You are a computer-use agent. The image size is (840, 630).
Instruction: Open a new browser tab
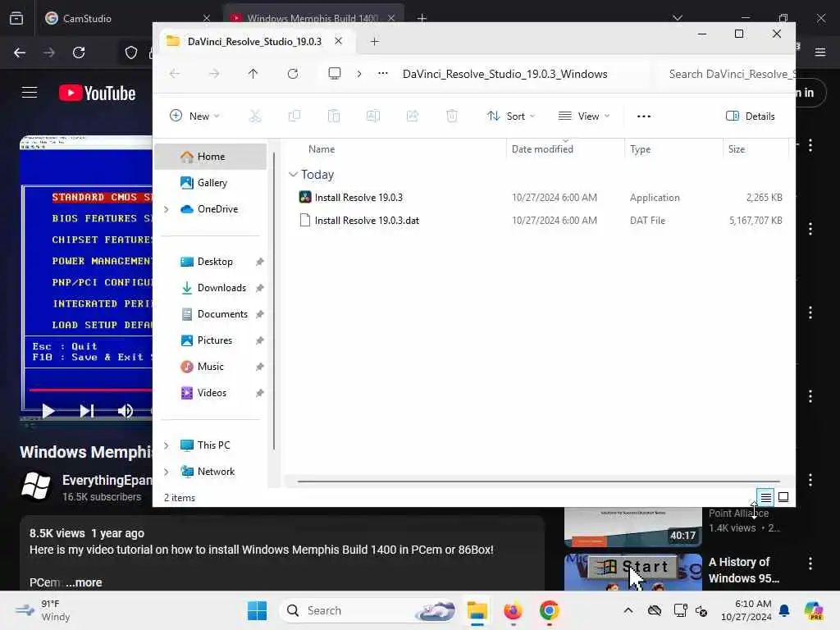[x=422, y=18]
